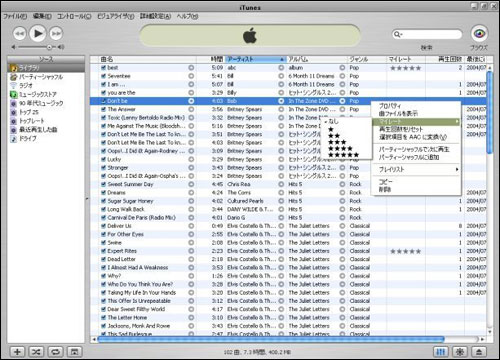Image resolution: width=500 pixels, height=360 pixels.
Task: Uncheck the checkbox for song best
Action: point(103,68)
